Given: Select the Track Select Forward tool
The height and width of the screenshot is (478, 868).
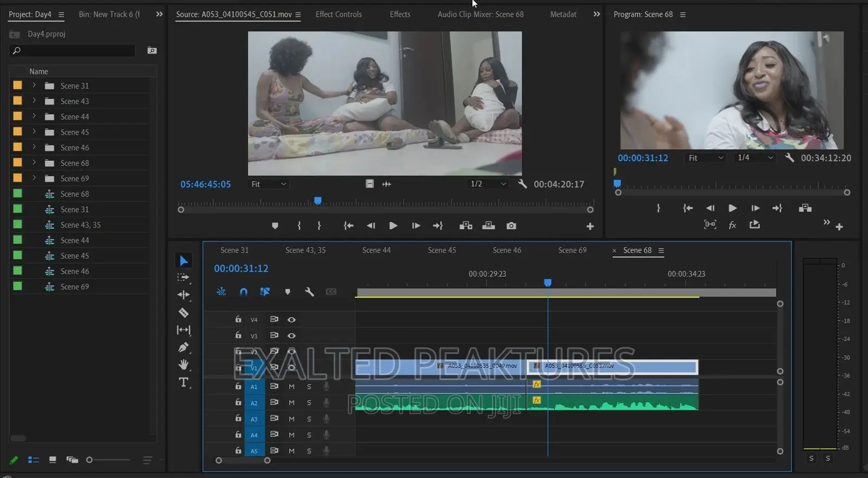Looking at the screenshot, I should click(183, 277).
